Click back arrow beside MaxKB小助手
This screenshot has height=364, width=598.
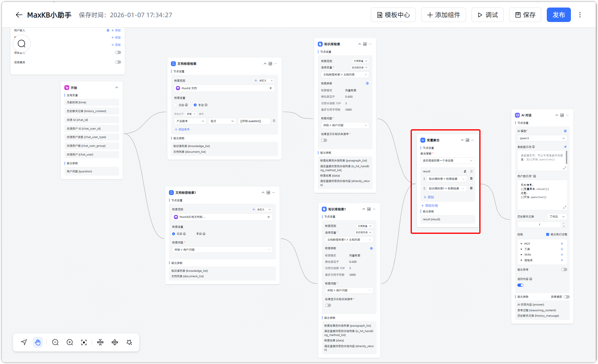click(x=19, y=15)
